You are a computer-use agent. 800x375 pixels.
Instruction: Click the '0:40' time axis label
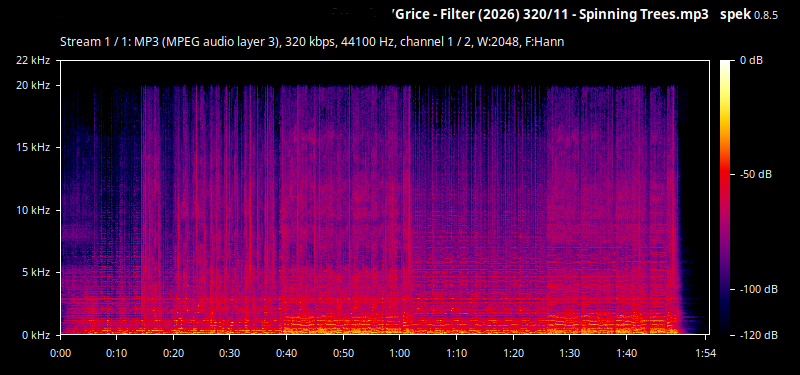286,353
